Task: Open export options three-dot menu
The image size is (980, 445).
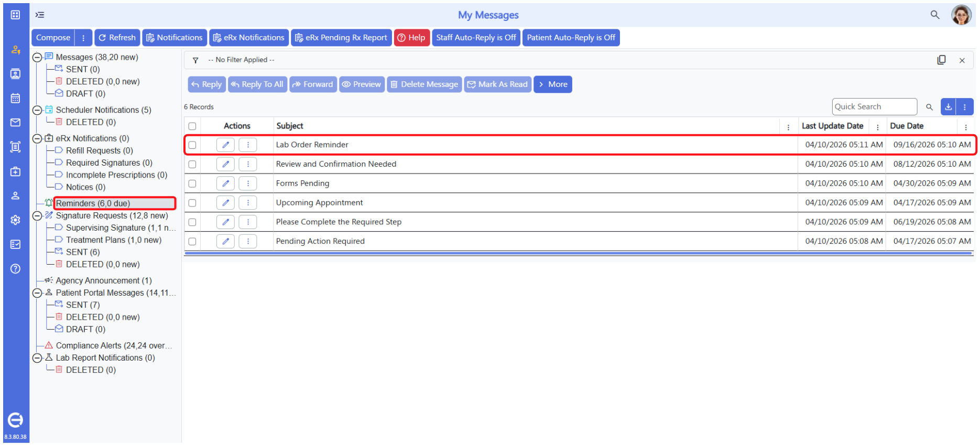Action: coord(964,107)
